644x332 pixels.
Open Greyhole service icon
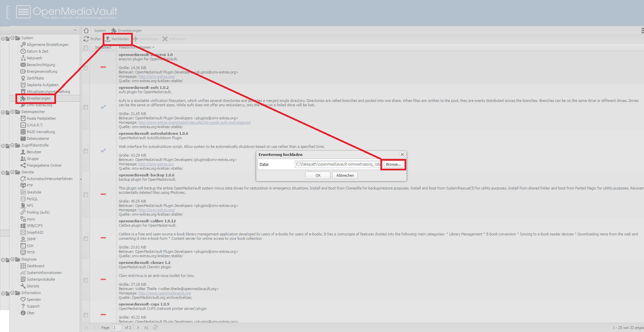[23, 192]
